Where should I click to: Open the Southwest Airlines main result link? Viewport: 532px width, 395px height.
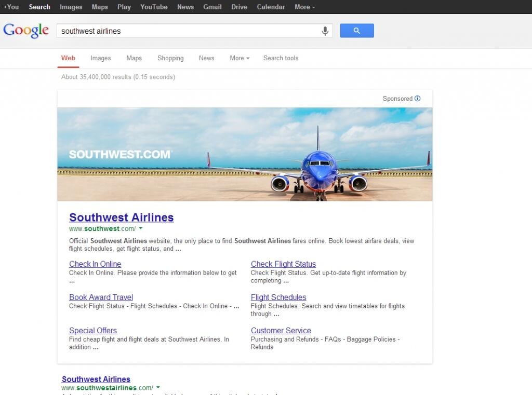pos(121,217)
